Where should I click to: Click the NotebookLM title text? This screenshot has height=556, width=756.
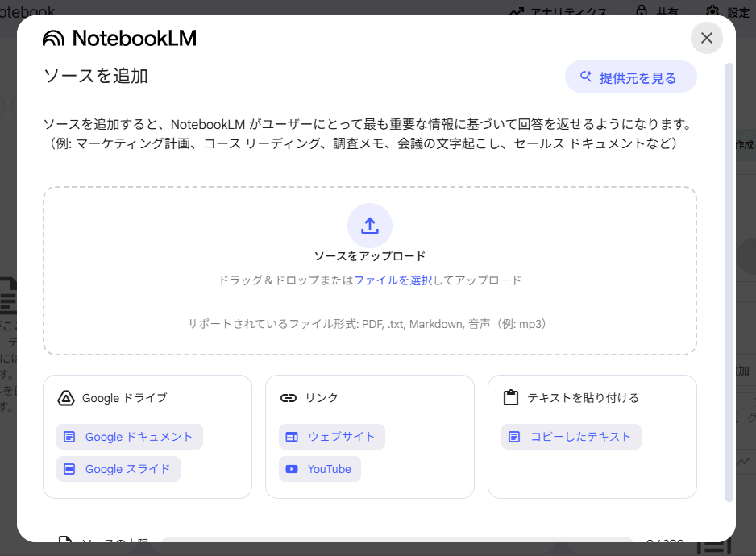point(135,38)
